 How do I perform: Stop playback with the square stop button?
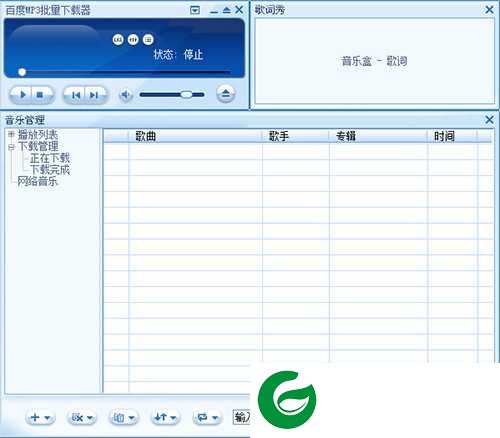coord(40,95)
